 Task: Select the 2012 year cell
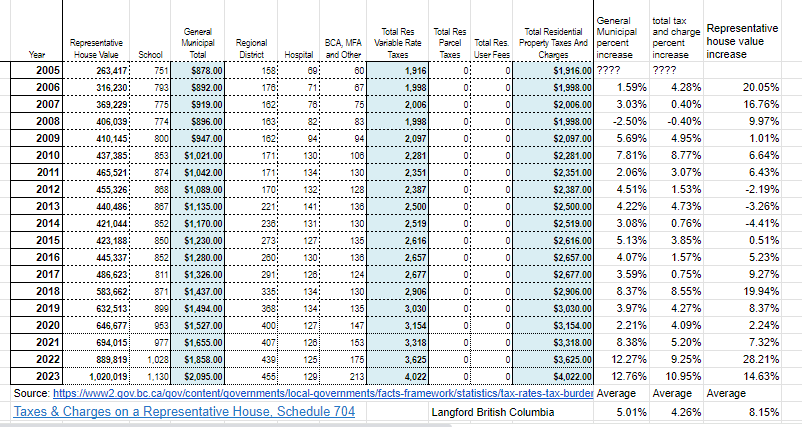[36, 189]
